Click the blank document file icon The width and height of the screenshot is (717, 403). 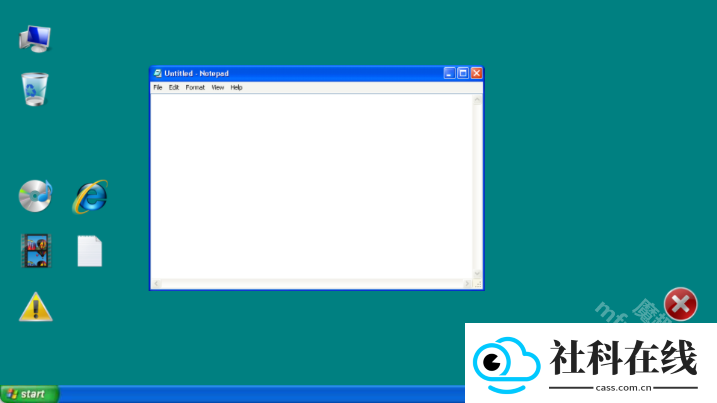click(90, 251)
